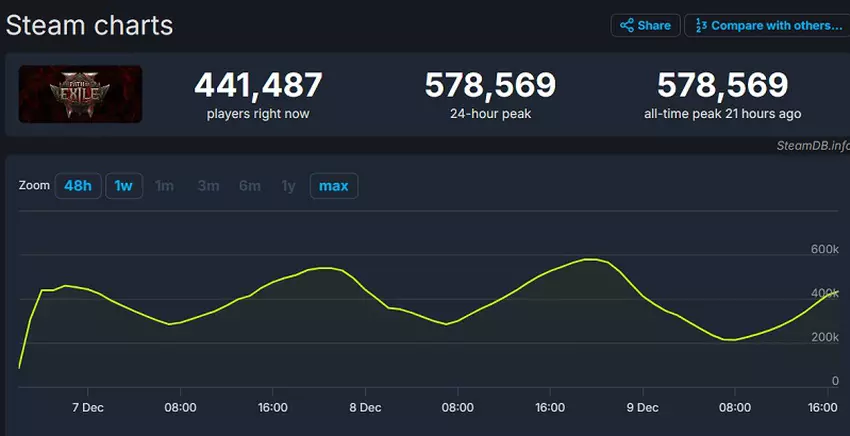Image resolution: width=850 pixels, height=436 pixels.
Task: Pick the 1y zoom option
Action: tap(288, 186)
